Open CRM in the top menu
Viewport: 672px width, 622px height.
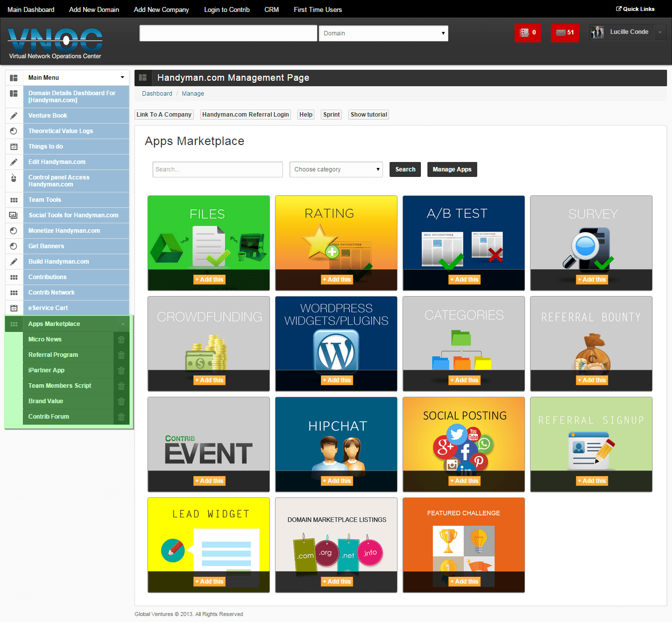pyautogui.click(x=271, y=9)
